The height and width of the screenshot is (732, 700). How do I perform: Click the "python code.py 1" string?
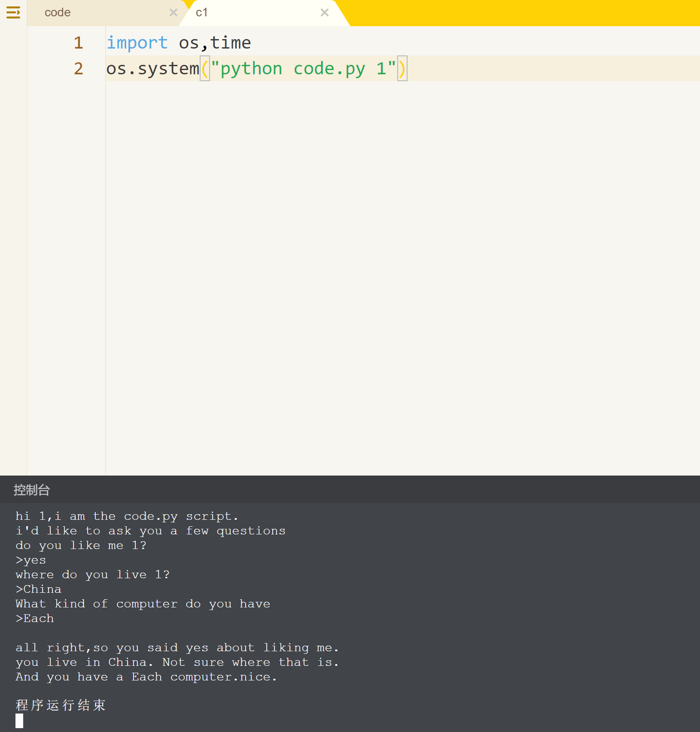[x=303, y=68]
